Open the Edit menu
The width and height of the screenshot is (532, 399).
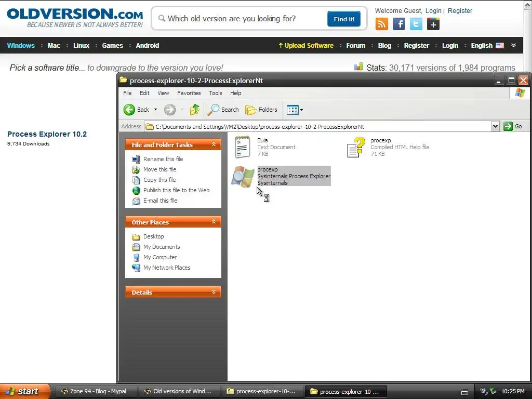click(144, 93)
